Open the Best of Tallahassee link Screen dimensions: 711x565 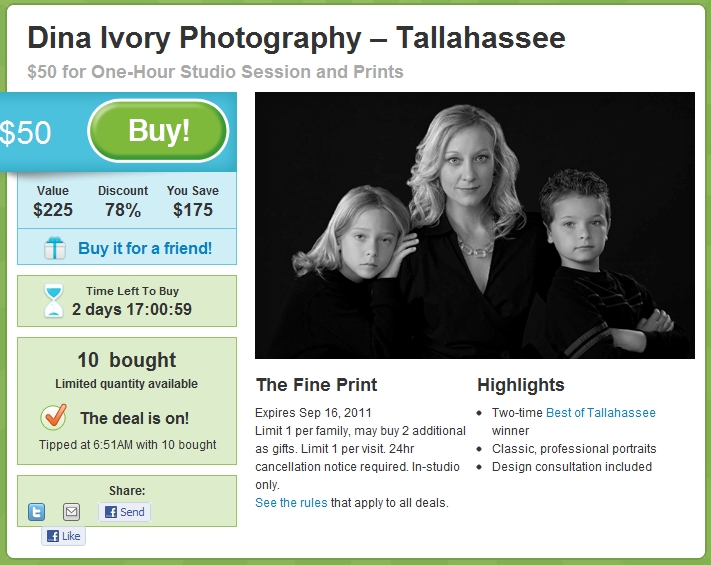point(601,413)
